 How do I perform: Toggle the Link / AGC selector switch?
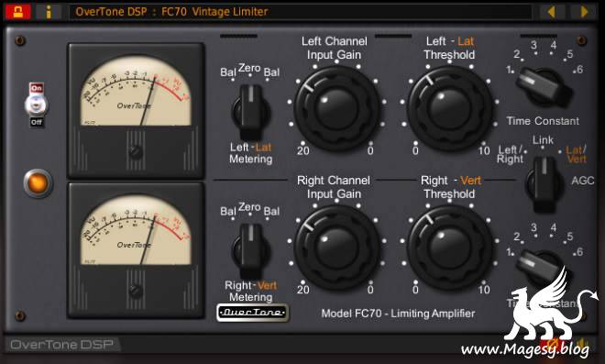544,184
